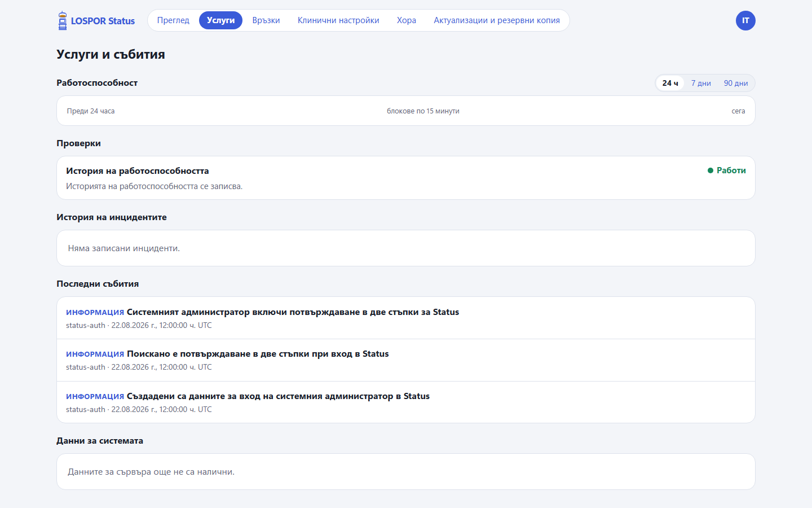Click event Поискано е потвърждаване в две стъпки

(x=406, y=360)
